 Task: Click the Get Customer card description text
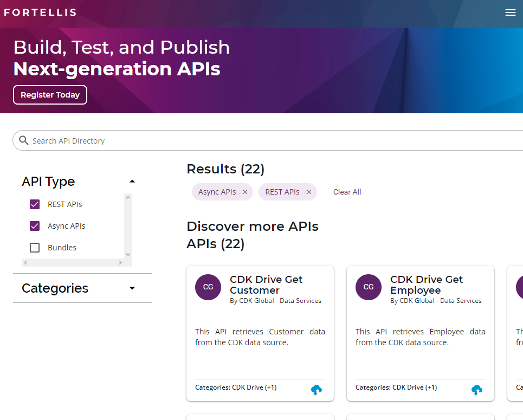260,337
